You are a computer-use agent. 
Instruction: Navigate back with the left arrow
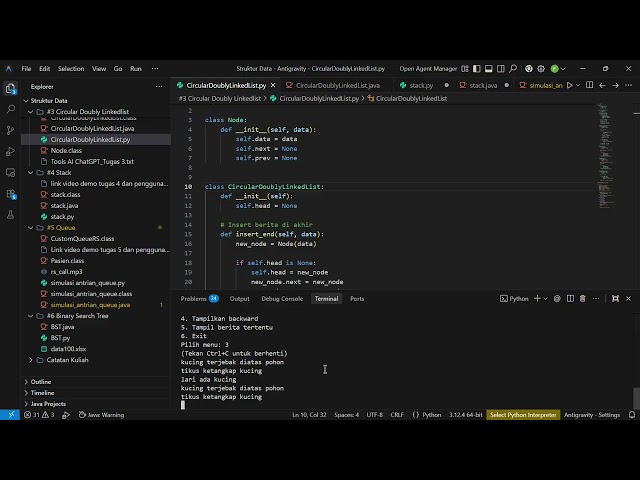coord(602,85)
